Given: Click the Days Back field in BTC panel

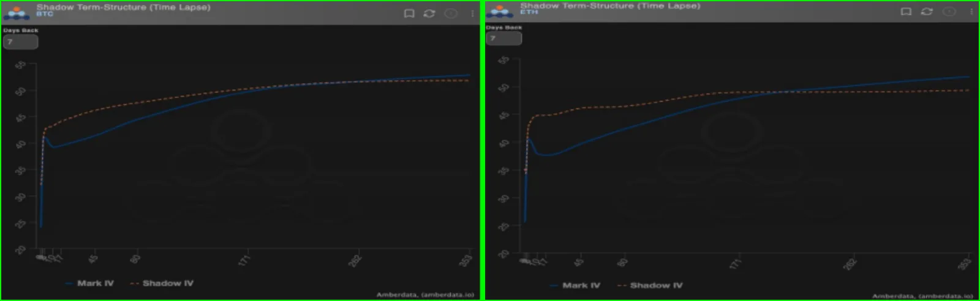Looking at the screenshot, I should (20, 42).
